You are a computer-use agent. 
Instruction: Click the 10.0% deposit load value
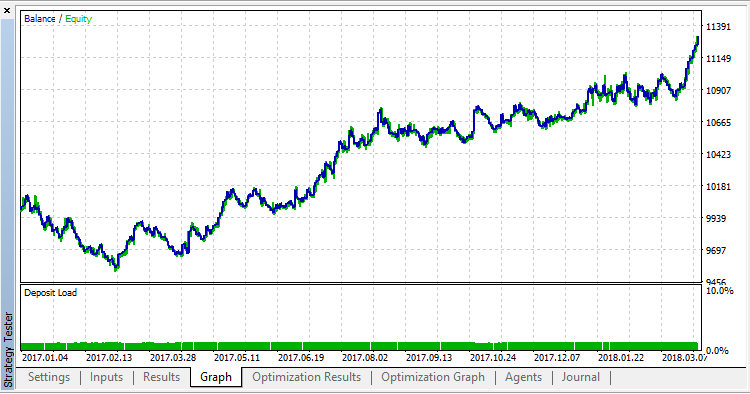719,291
